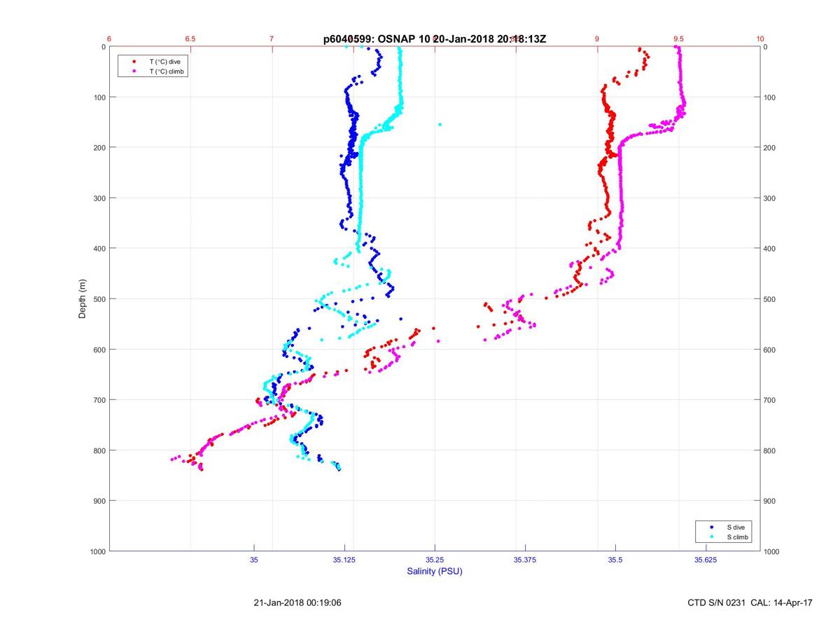Click the salinity tick label "35.5"
The height and width of the screenshot is (620, 840).
[615, 560]
